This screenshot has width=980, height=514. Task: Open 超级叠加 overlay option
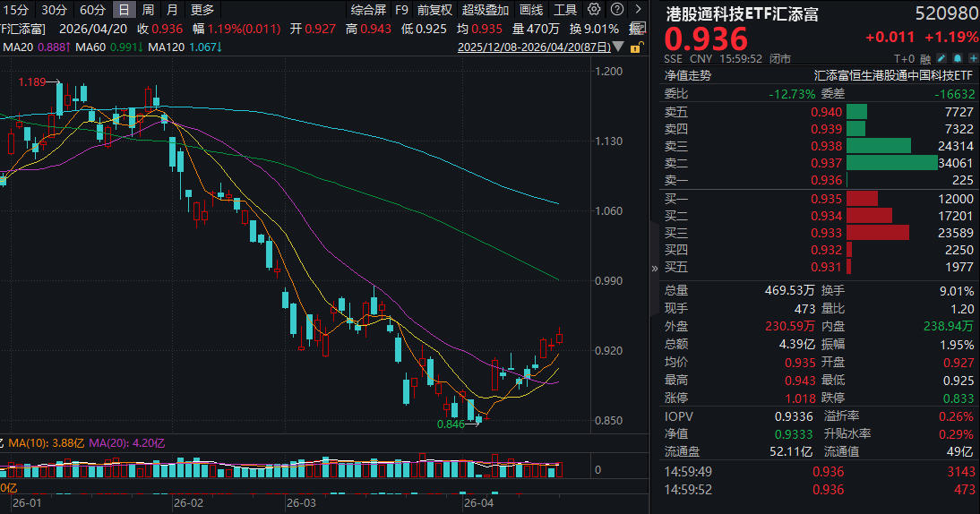(x=485, y=10)
